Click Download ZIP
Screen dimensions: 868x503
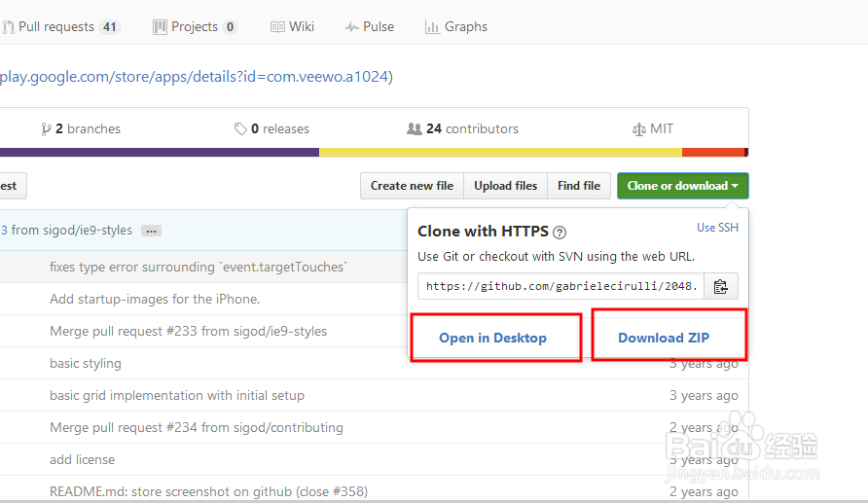(664, 338)
